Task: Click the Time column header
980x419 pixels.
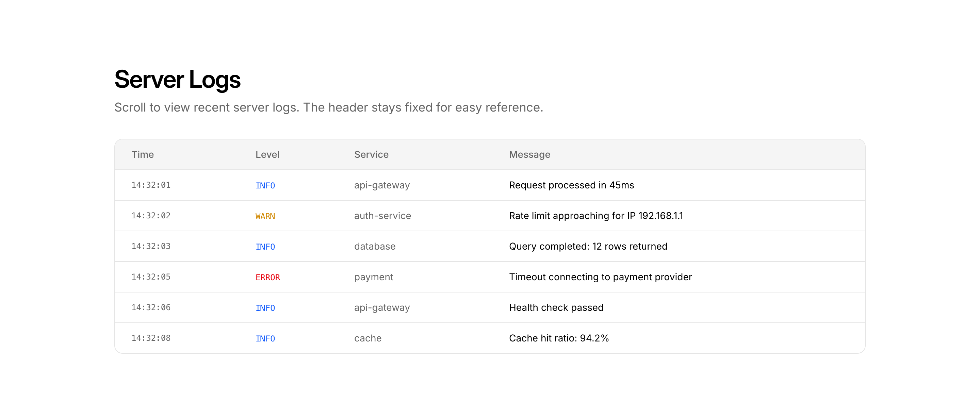Action: 143,154
